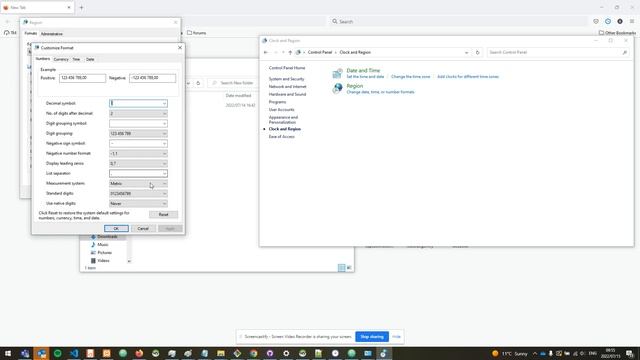Click the Positive example field

[x=82, y=78]
